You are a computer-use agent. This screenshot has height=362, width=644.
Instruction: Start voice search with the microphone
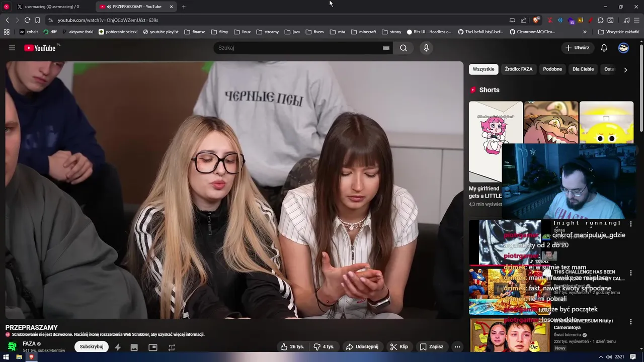pyautogui.click(x=426, y=48)
